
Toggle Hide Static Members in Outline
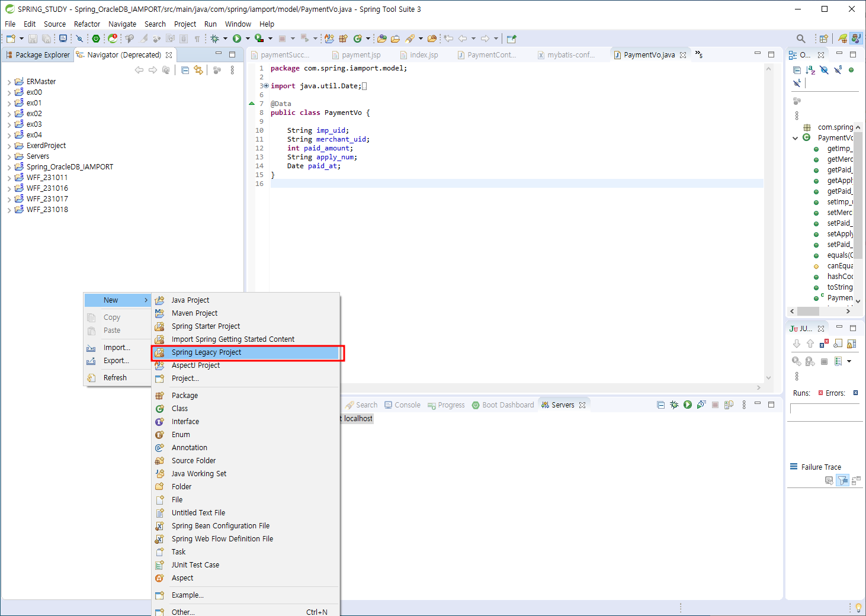838,70
